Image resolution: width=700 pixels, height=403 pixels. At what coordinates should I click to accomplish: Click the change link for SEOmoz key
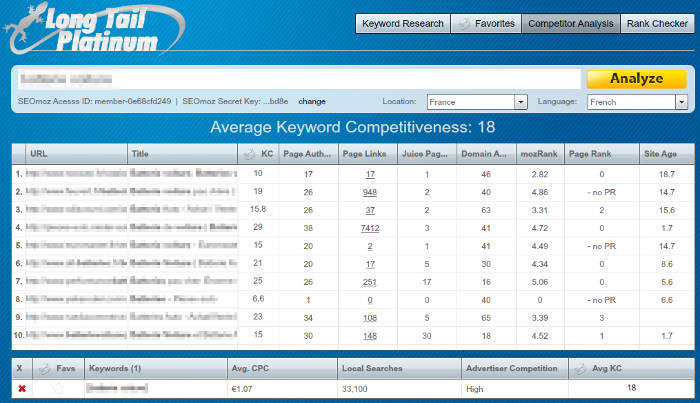coord(312,101)
